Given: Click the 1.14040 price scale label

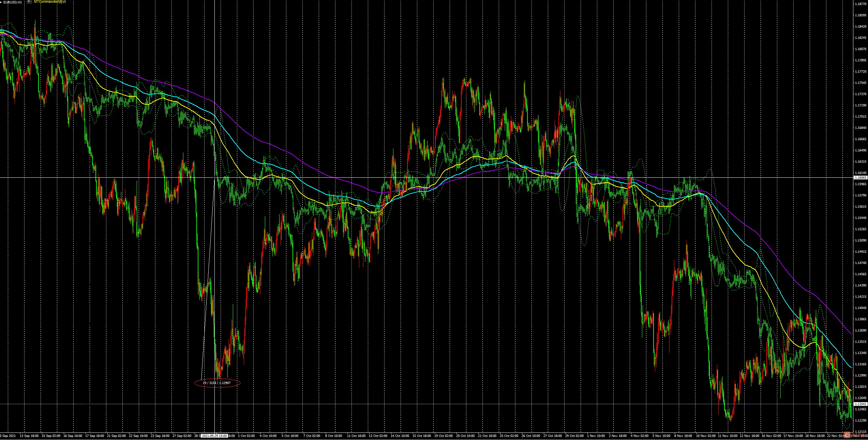Looking at the screenshot, I should 860,308.
